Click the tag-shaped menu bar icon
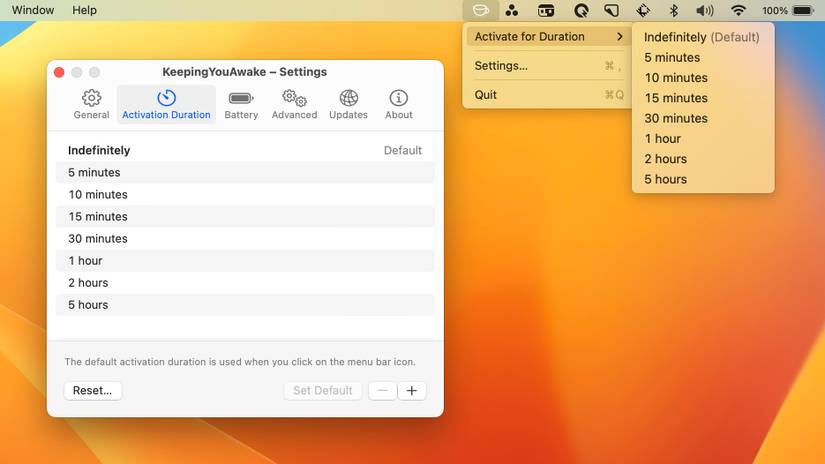825x464 pixels. 611,10
